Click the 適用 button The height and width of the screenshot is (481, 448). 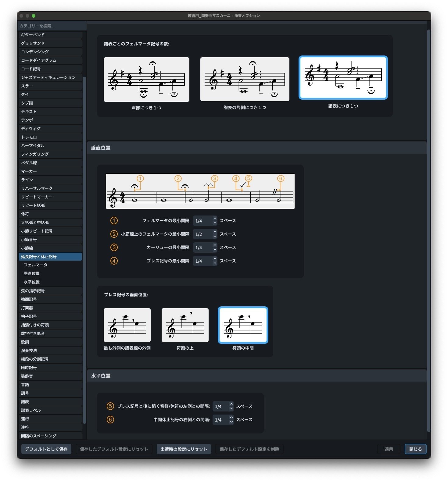click(389, 449)
